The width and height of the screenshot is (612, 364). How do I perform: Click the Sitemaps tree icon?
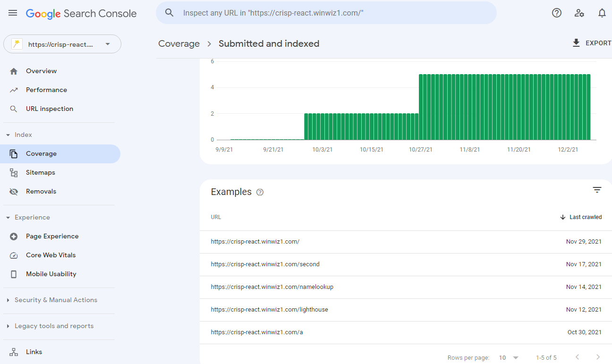click(14, 173)
